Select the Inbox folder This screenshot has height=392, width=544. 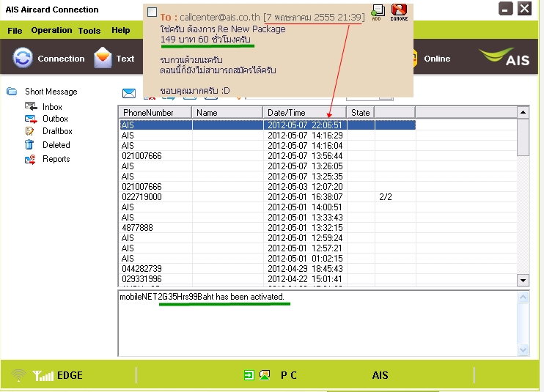pos(52,107)
